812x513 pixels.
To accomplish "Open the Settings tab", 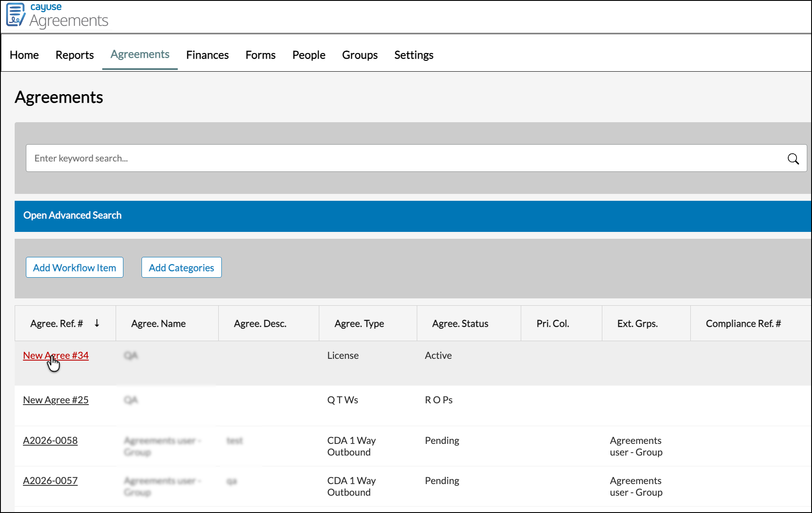I will (414, 55).
